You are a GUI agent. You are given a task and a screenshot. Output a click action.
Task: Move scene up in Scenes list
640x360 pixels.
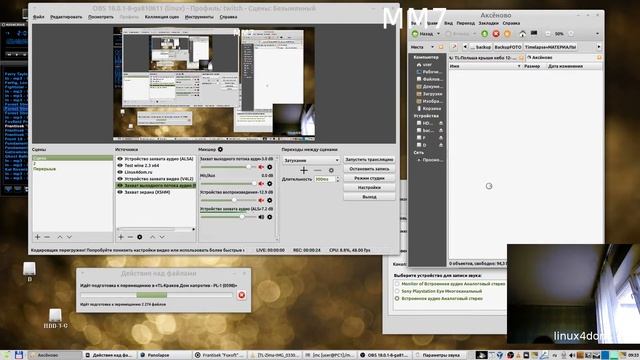60,237
